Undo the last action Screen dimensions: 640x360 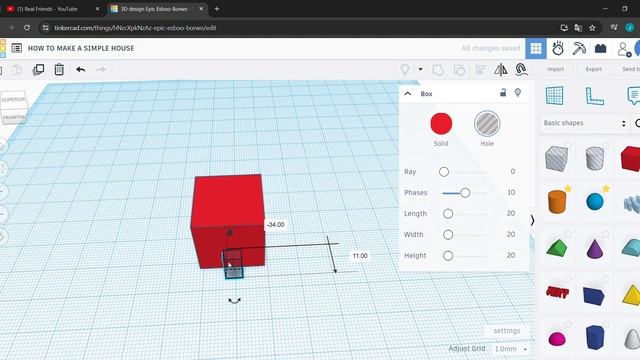pos(80,69)
